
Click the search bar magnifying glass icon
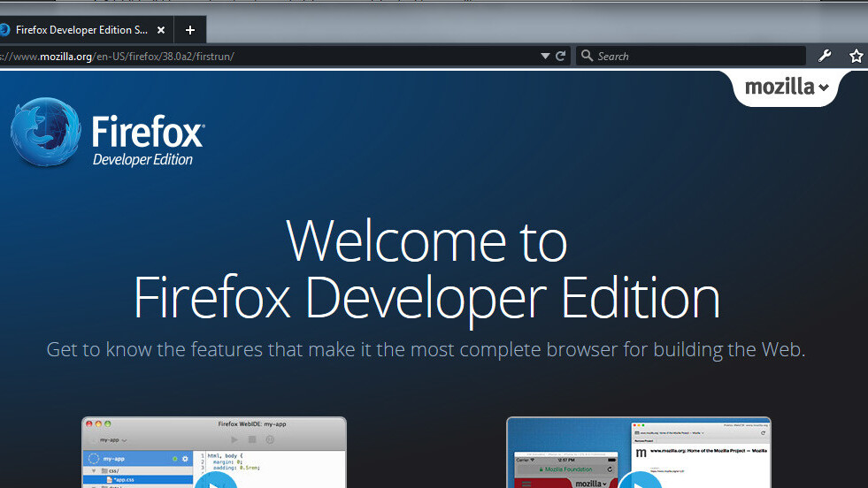[587, 56]
